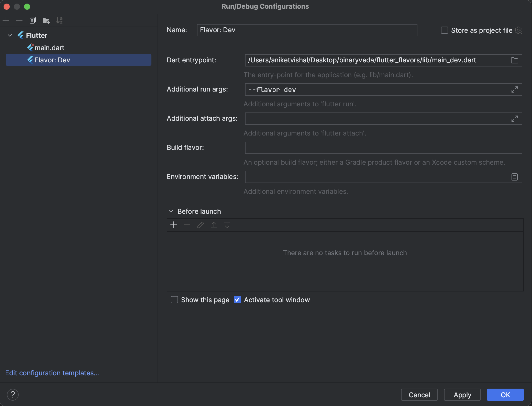Select the main.dart configuration
Image resolution: width=532 pixels, height=406 pixels.
[x=78, y=48]
